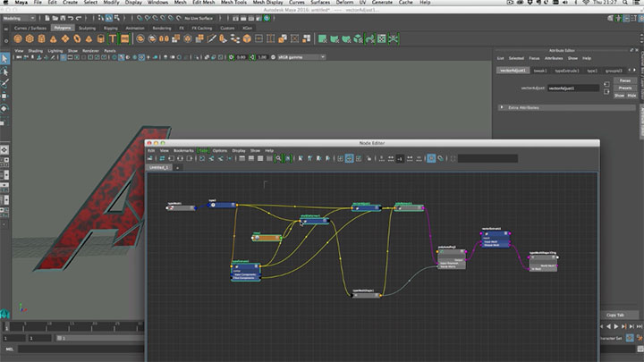Click the Open Scene folder icon
Screen dimensions: 644x362
click(55, 18)
